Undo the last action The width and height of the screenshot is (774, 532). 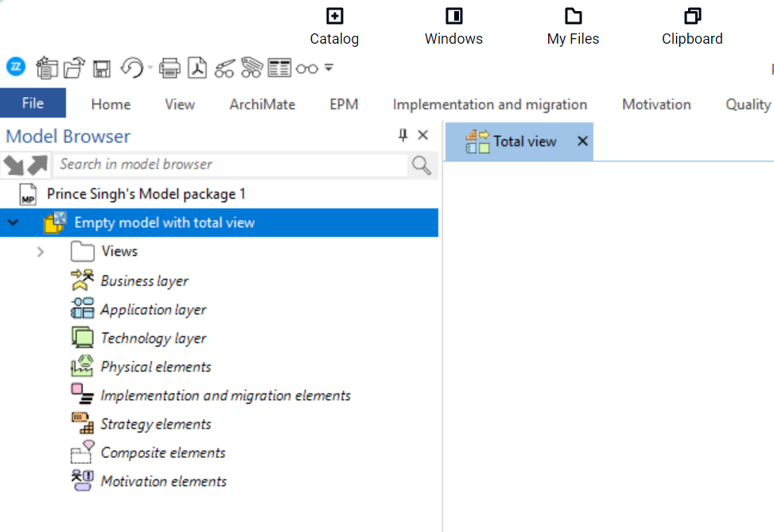pos(131,68)
